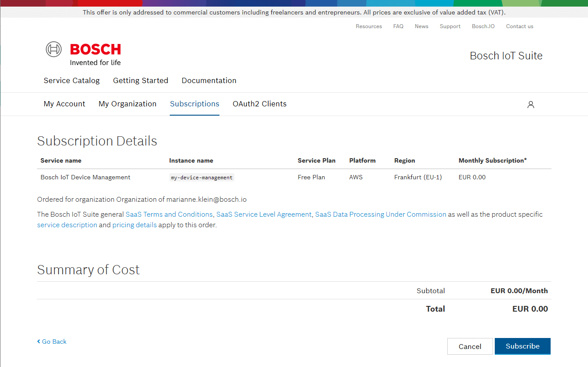Click Bosch IoT Device Management cell
The image size is (588, 367).
click(x=85, y=177)
